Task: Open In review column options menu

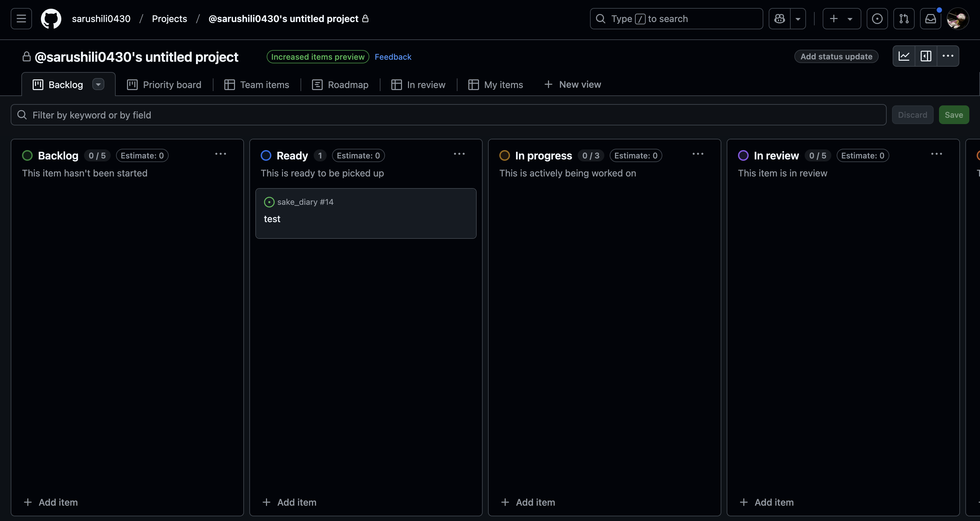Action: click(x=936, y=154)
